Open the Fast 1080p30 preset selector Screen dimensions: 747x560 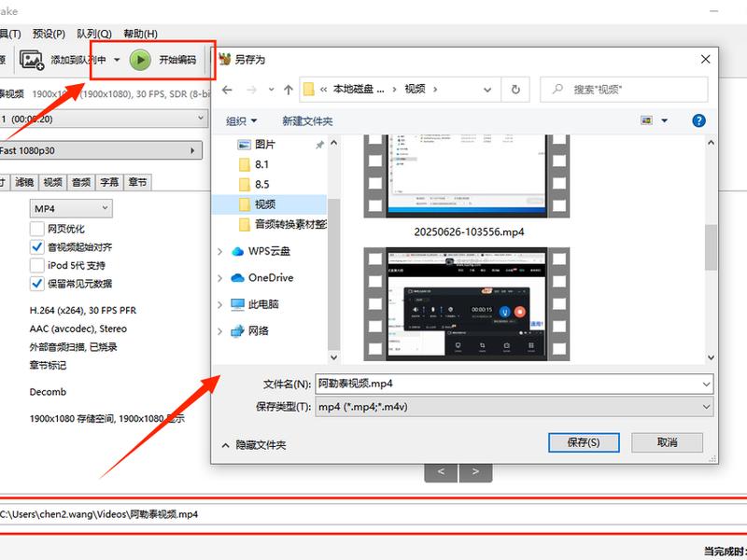tap(100, 150)
